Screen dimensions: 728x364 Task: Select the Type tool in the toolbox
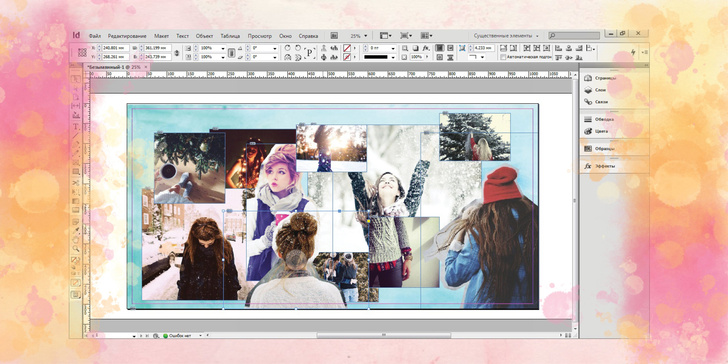[x=75, y=126]
